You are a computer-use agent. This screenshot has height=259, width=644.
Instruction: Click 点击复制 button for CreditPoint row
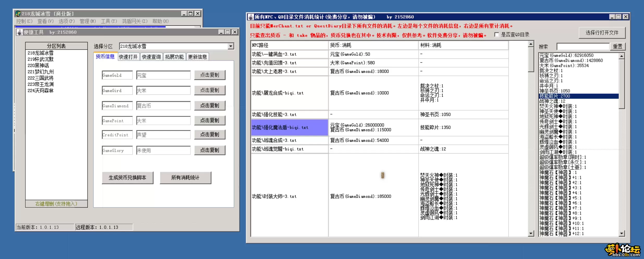pyautogui.click(x=210, y=135)
